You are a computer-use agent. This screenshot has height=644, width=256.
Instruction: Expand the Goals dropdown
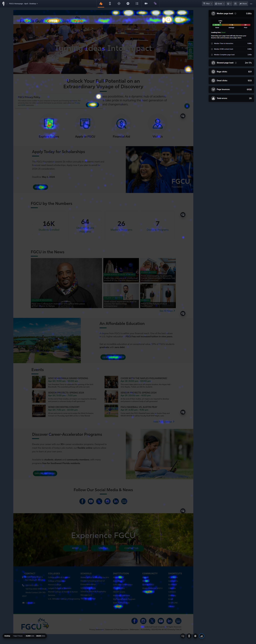point(220,3)
